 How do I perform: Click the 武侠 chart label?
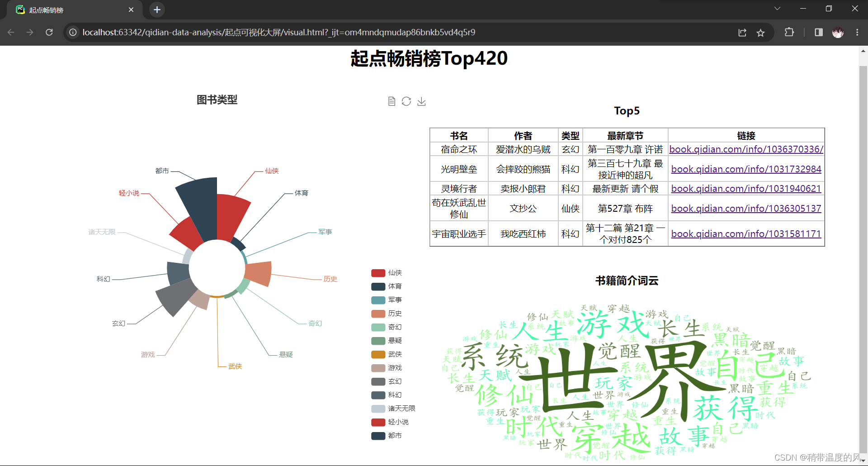click(235, 366)
